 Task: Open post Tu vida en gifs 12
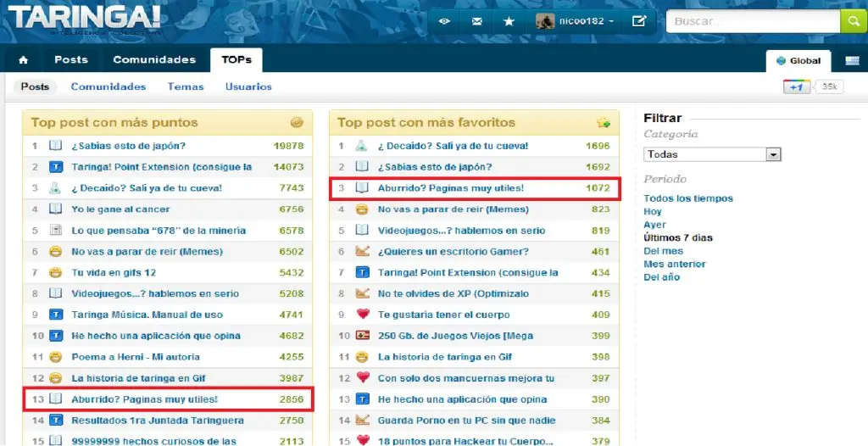point(114,272)
